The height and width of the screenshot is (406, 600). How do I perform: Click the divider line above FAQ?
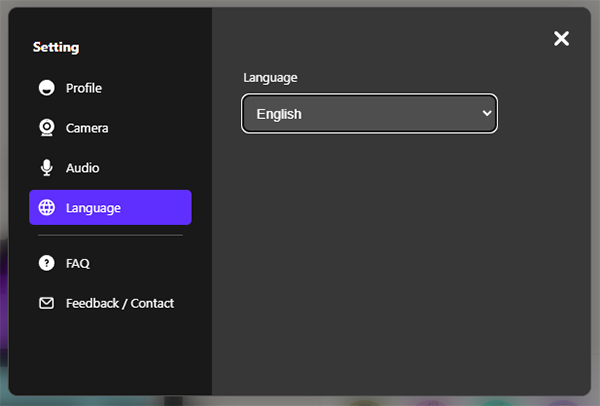point(110,235)
